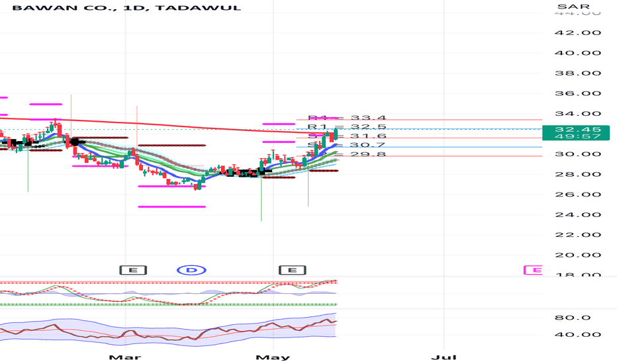This screenshot has width=617, height=364.
Task: Click the 42.00 price axis value
Action: 578,32
